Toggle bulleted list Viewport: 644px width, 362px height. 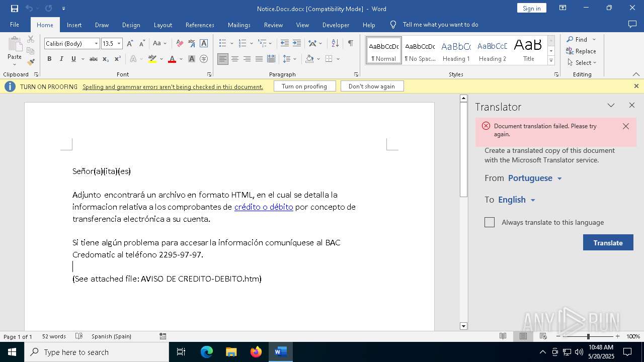coord(223,44)
